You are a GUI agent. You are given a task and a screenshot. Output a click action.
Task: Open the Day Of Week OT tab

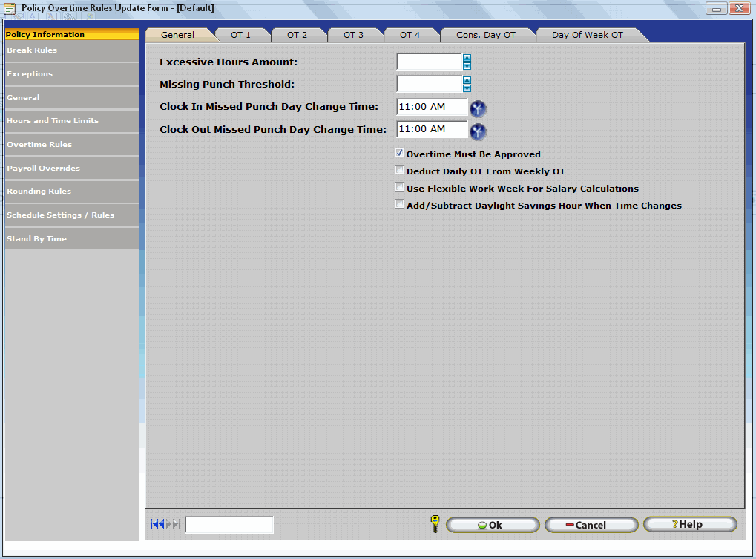click(587, 35)
